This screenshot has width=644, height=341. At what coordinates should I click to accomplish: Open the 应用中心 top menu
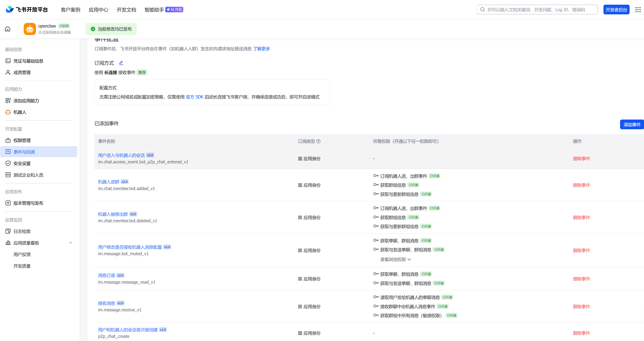click(98, 10)
